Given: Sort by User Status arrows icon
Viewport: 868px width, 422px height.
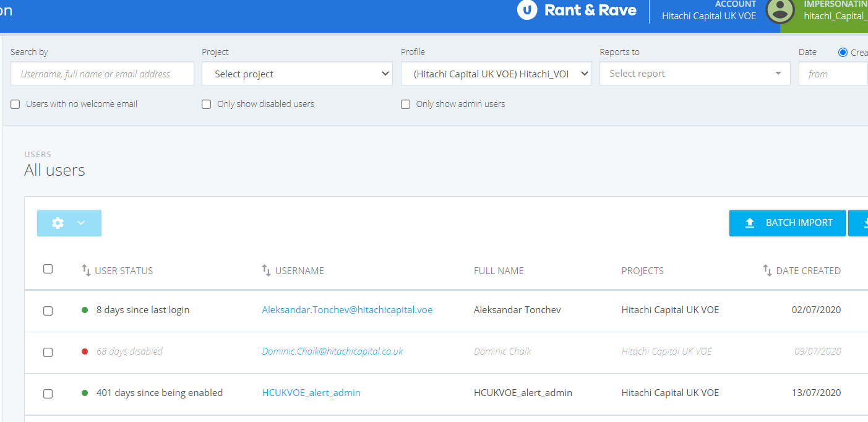Looking at the screenshot, I should tap(87, 270).
